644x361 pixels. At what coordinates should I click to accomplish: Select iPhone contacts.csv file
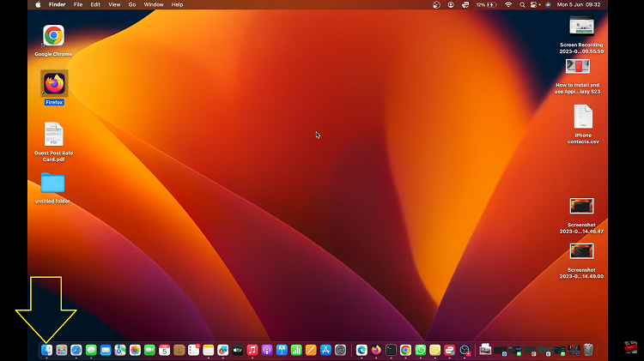(583, 124)
